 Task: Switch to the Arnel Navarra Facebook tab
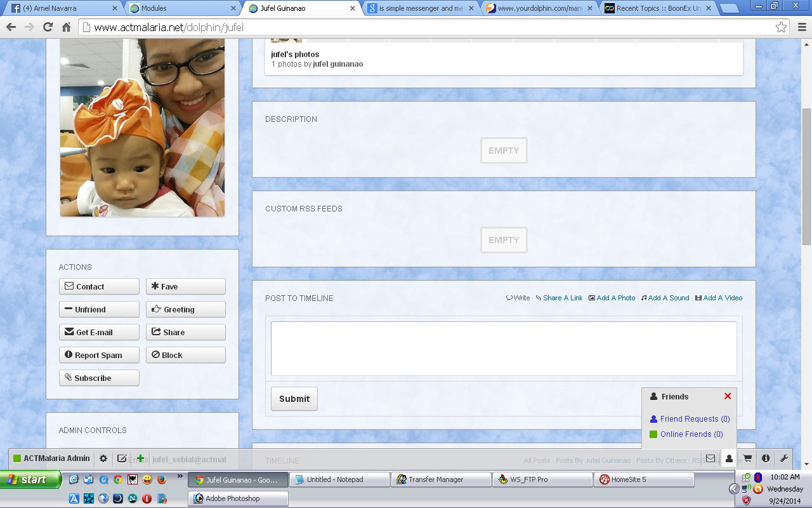62,8
